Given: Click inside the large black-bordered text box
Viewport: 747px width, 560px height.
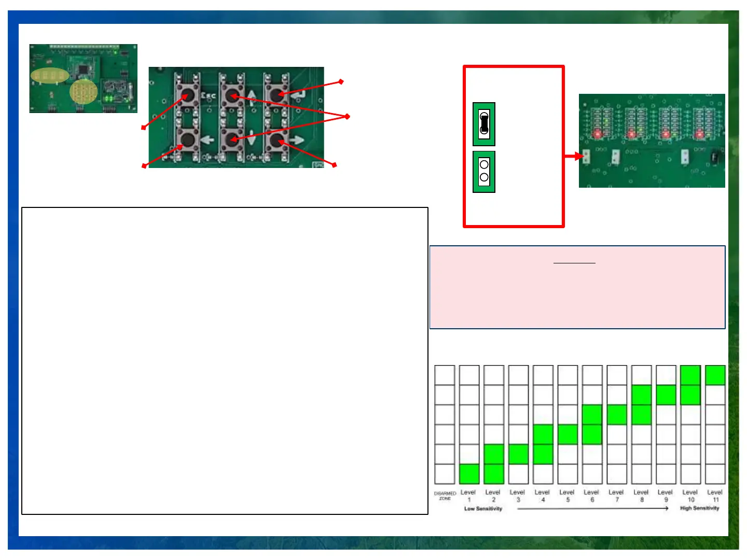Looking at the screenshot, I should point(225,361).
